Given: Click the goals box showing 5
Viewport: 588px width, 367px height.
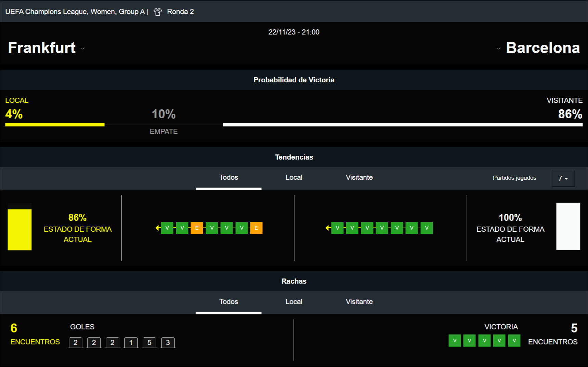Looking at the screenshot, I should 149,342.
